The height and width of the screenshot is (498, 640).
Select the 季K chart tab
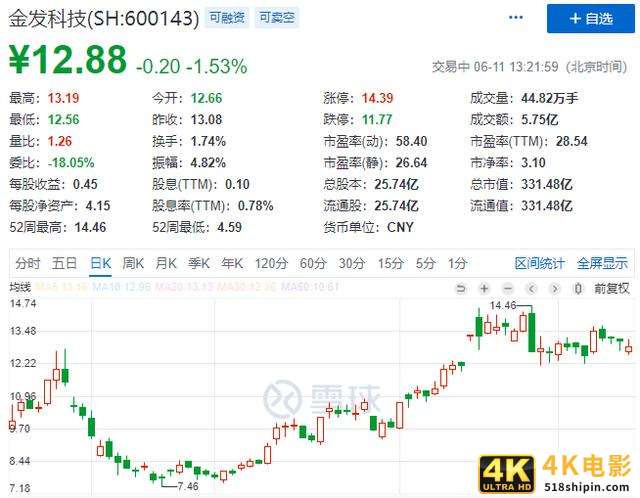click(x=199, y=263)
